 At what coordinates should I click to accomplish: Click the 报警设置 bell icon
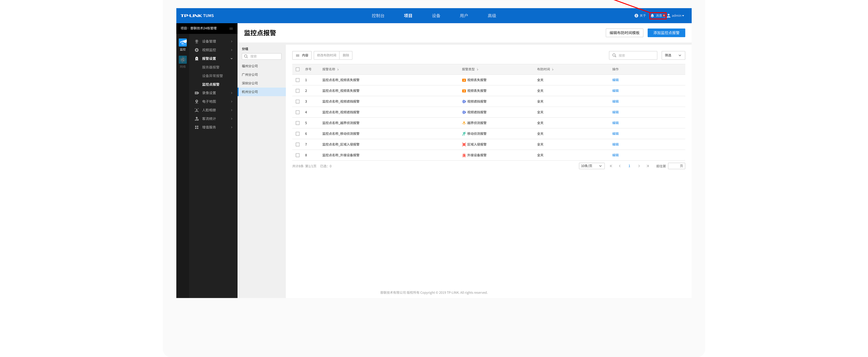(197, 59)
